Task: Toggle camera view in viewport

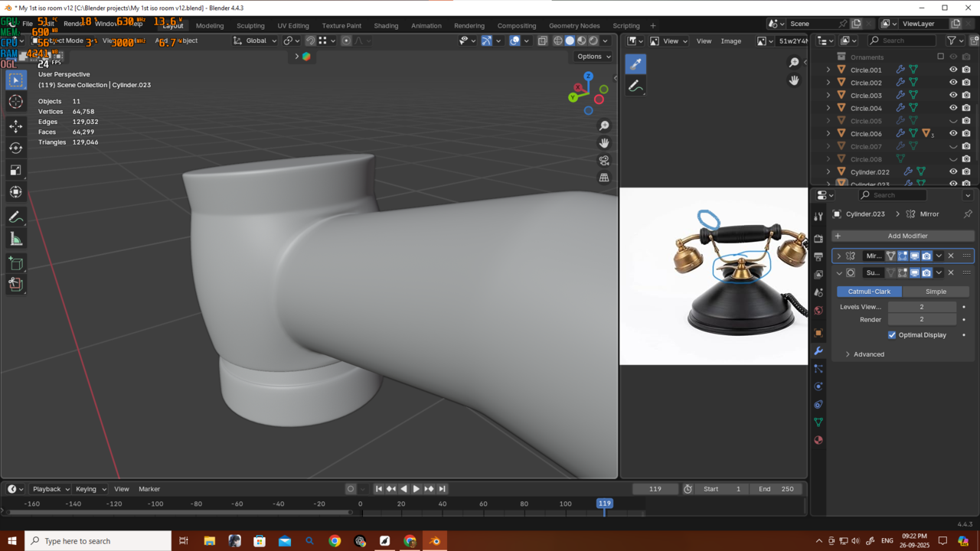Action: pyautogui.click(x=604, y=160)
